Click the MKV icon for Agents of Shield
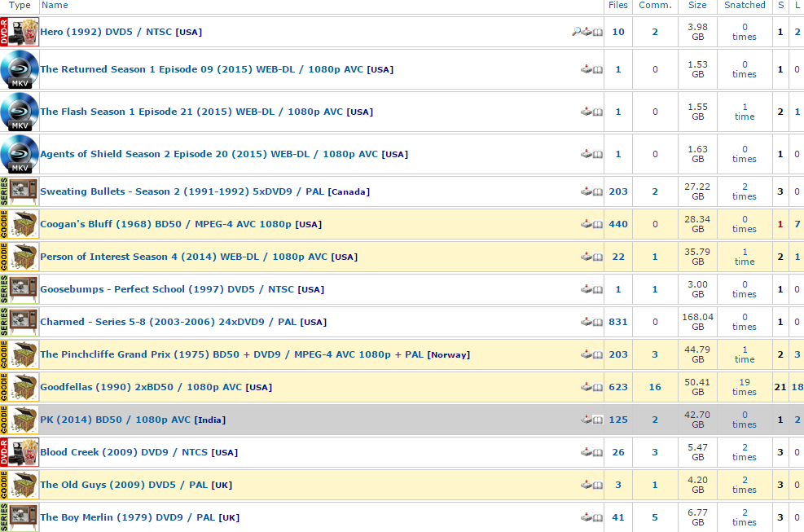The image size is (804, 532). pos(20,154)
